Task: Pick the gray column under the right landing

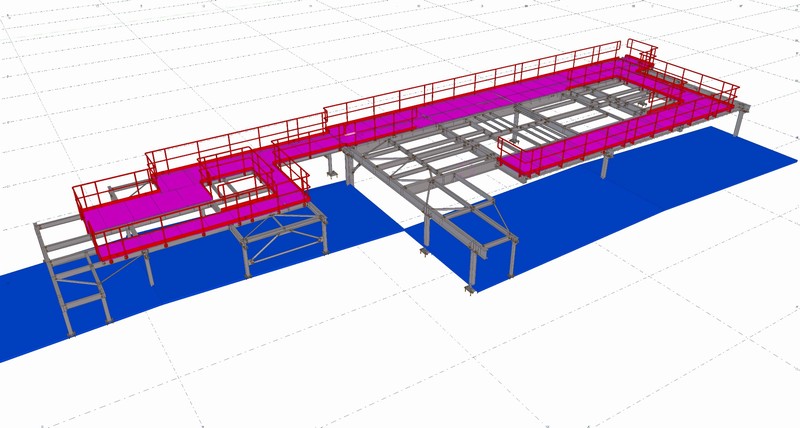Action: tap(606, 166)
